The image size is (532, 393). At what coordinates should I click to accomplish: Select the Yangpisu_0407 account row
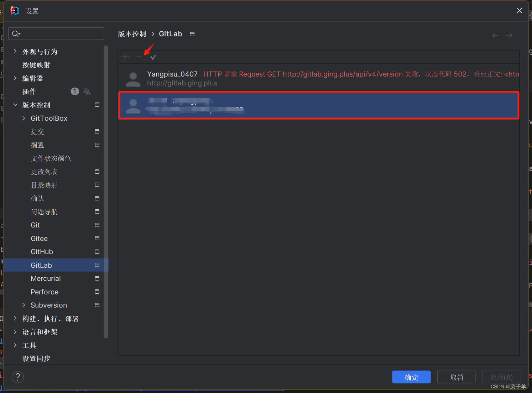tap(319, 78)
